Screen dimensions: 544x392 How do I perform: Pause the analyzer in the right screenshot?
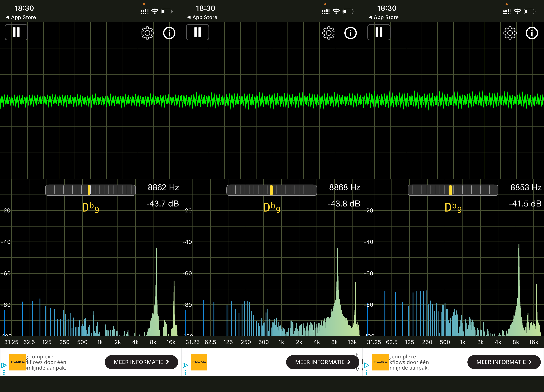[379, 32]
